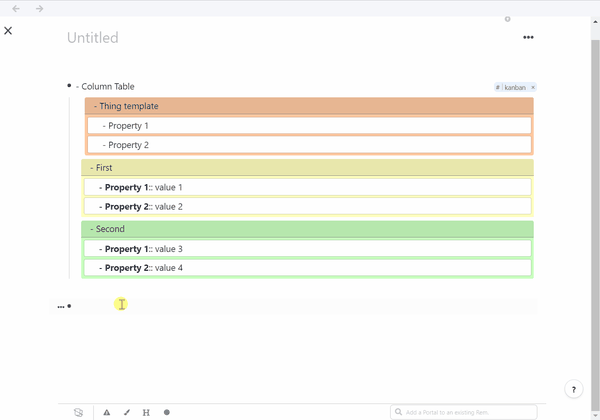
Task: Select the green 'Second' column header
Action: click(x=307, y=229)
